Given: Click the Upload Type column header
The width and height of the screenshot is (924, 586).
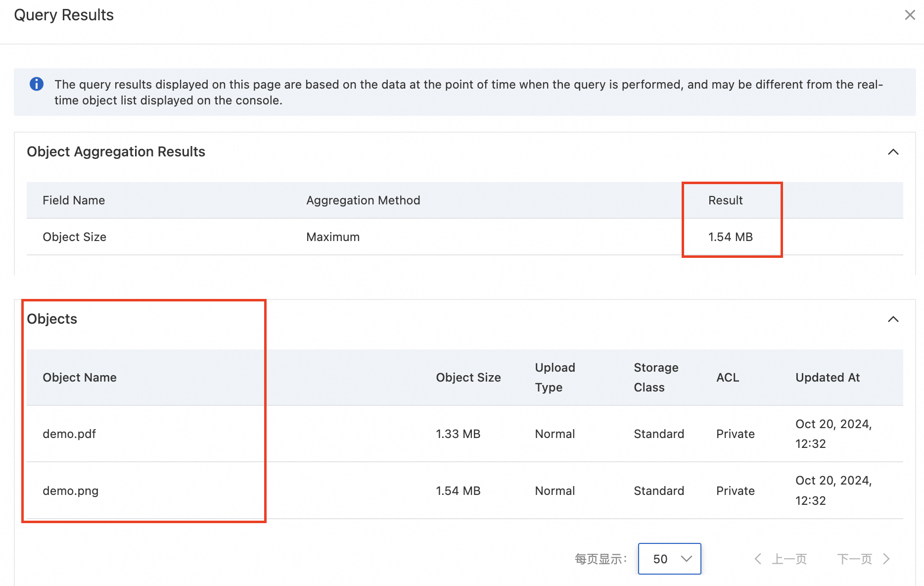Looking at the screenshot, I should [x=555, y=378].
